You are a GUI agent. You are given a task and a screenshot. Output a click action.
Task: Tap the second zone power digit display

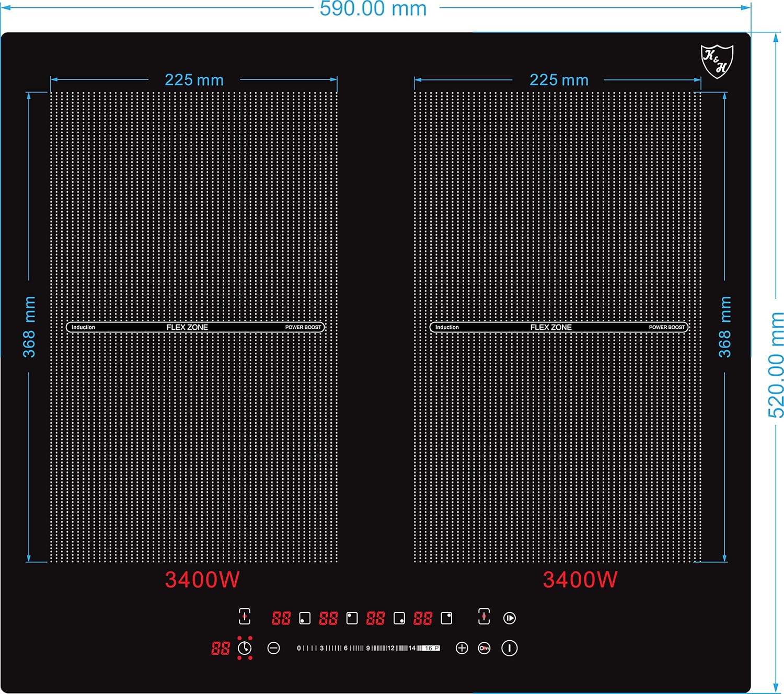(329, 619)
